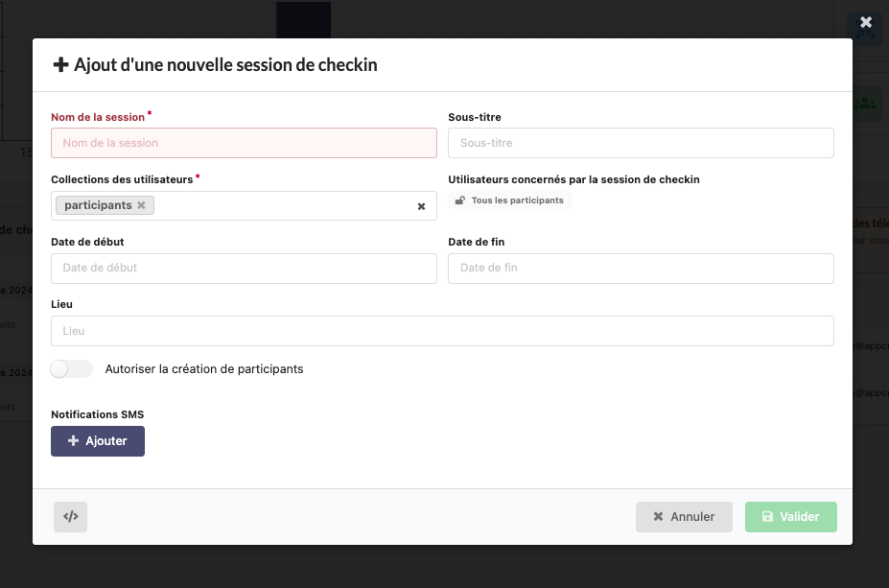Enable Autoriser la création de participants switch
This screenshot has height=588, width=889.
[72, 369]
